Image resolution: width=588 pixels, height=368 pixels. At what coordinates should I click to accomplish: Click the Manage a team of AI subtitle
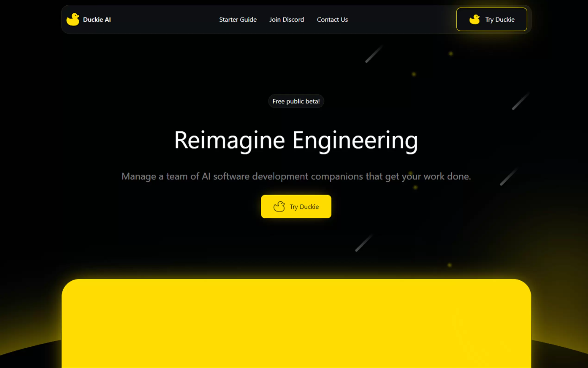[x=296, y=176]
